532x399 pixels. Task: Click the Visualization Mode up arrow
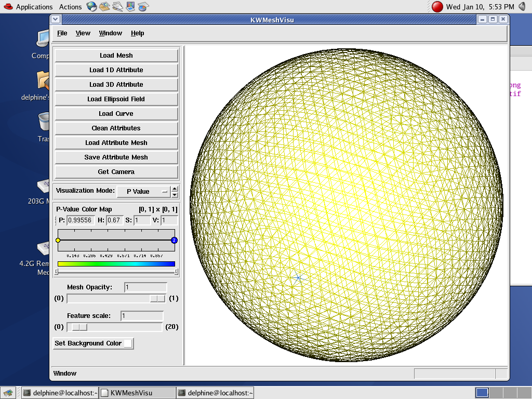coord(175,189)
